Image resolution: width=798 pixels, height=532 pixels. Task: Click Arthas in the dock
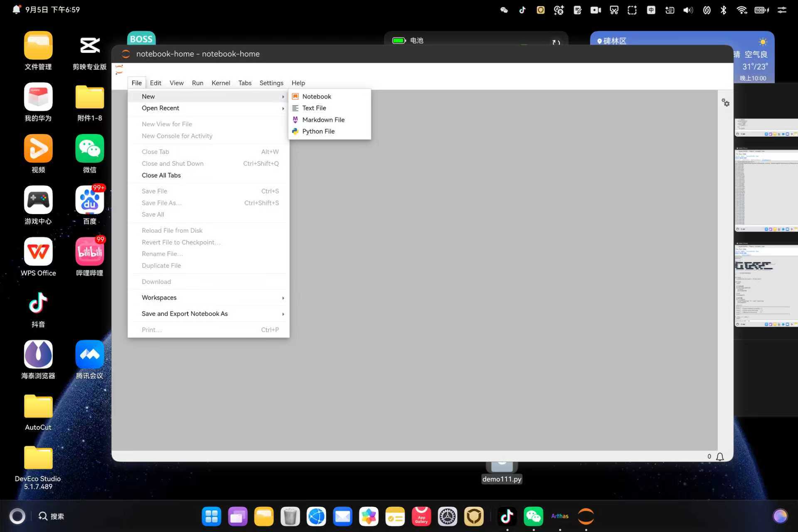[560, 516]
